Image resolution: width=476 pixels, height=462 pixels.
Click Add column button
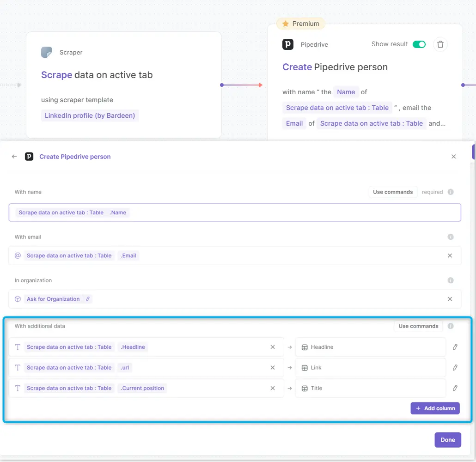(435, 408)
